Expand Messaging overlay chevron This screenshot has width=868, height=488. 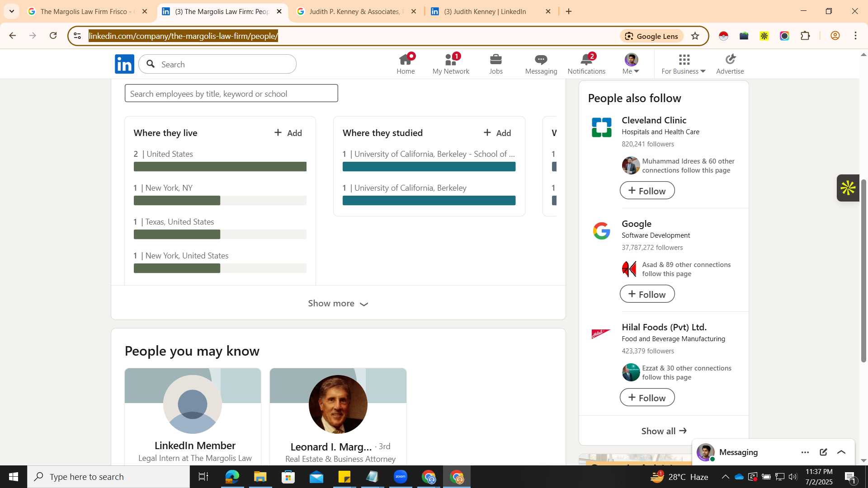pyautogui.click(x=841, y=452)
